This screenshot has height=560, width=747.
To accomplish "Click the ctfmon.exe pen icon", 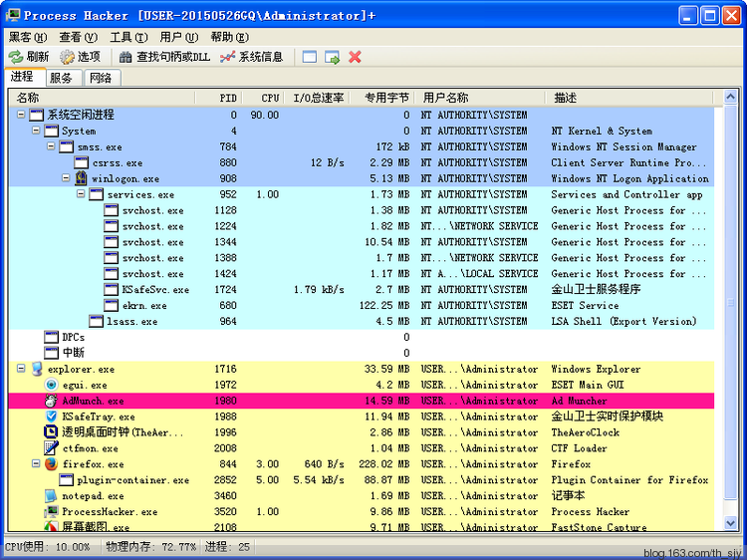I will click(51, 448).
